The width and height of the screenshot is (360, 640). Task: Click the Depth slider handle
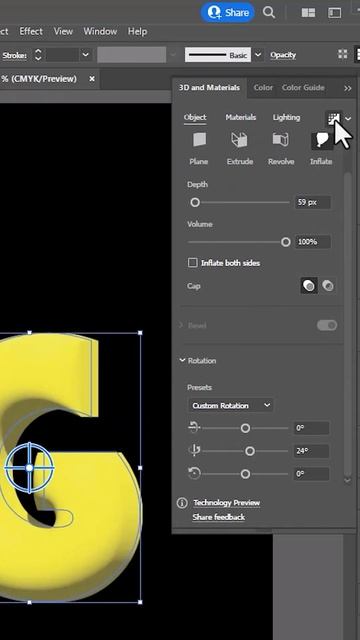coord(195,202)
